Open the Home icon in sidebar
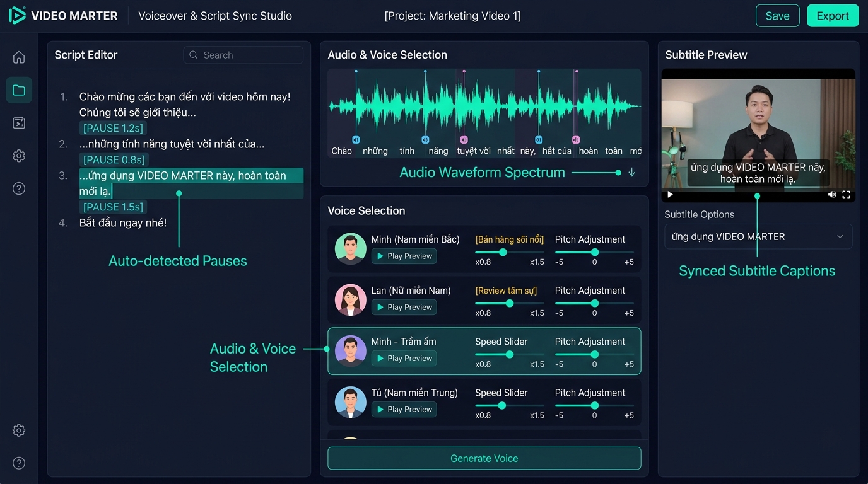This screenshot has width=868, height=484. [x=19, y=57]
